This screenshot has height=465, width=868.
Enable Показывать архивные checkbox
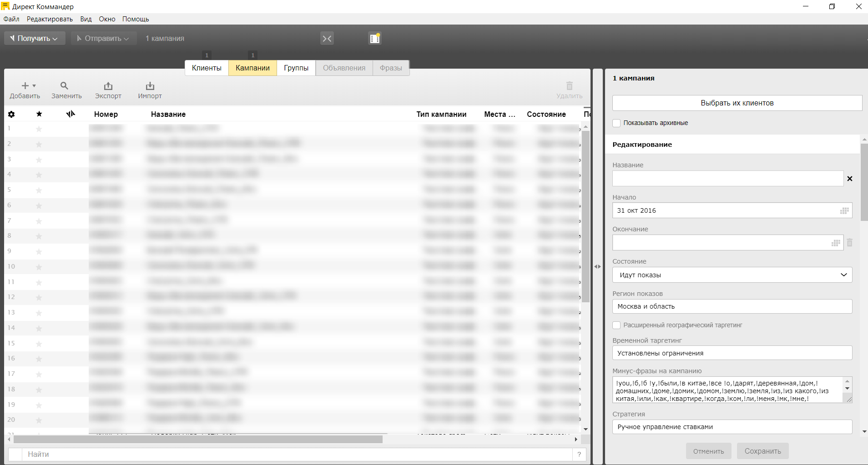coord(616,123)
